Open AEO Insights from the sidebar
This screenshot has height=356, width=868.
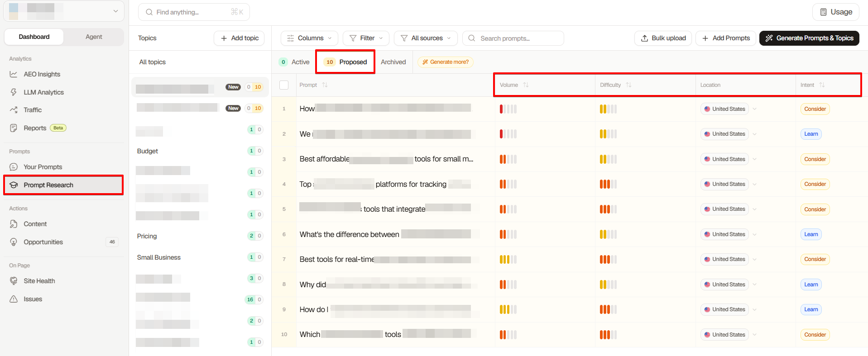(42, 74)
